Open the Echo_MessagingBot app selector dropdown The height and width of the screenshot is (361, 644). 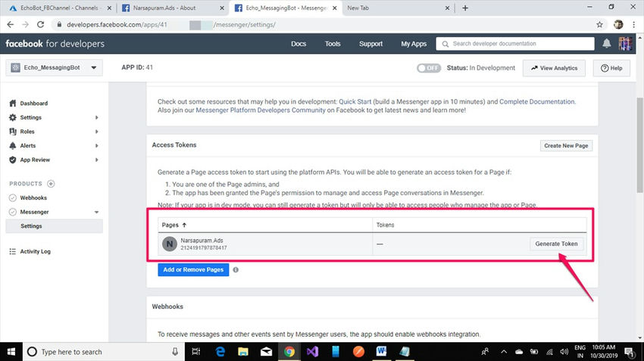click(55, 67)
